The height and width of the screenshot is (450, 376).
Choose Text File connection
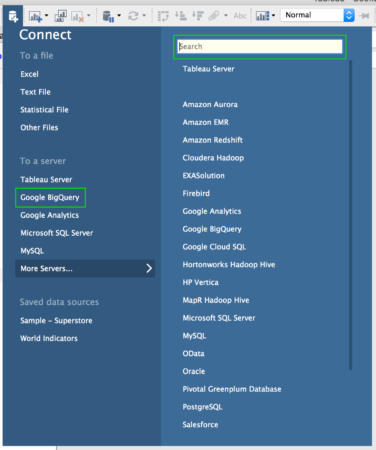[35, 92]
